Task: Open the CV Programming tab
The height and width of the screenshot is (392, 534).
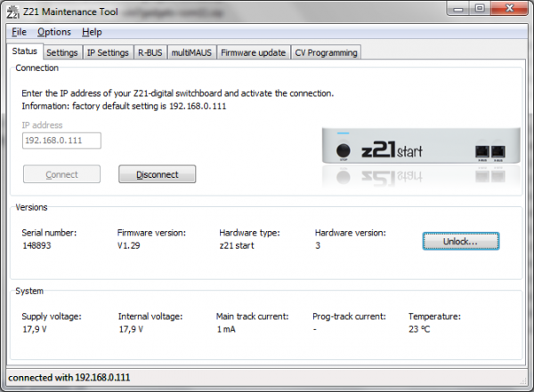Action: 326,52
